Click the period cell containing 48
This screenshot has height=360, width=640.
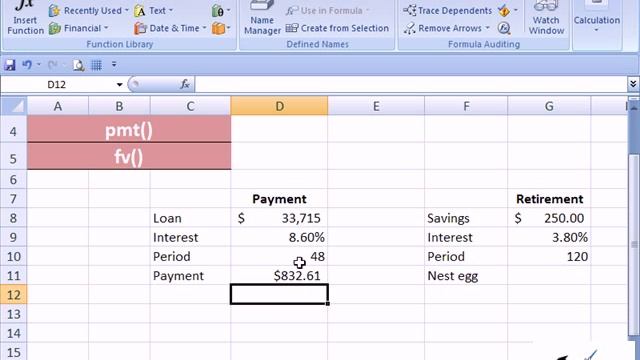point(279,256)
